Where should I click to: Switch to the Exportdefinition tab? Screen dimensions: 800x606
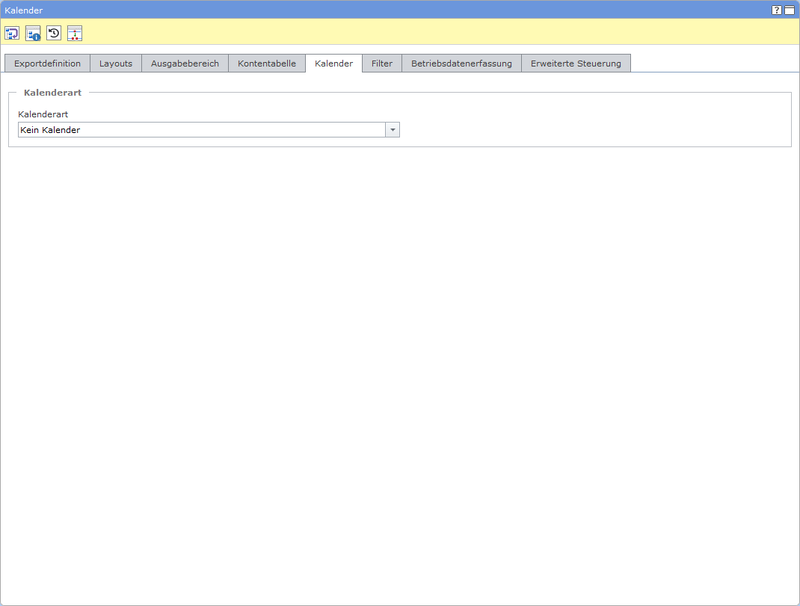click(47, 63)
